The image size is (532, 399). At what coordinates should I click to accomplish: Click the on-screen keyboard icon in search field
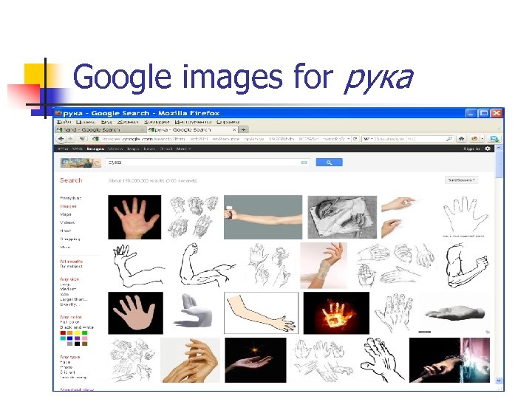[304, 163]
